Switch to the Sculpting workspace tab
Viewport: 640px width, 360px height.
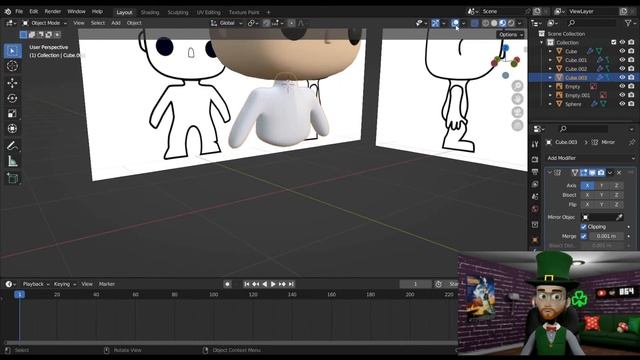click(178, 12)
